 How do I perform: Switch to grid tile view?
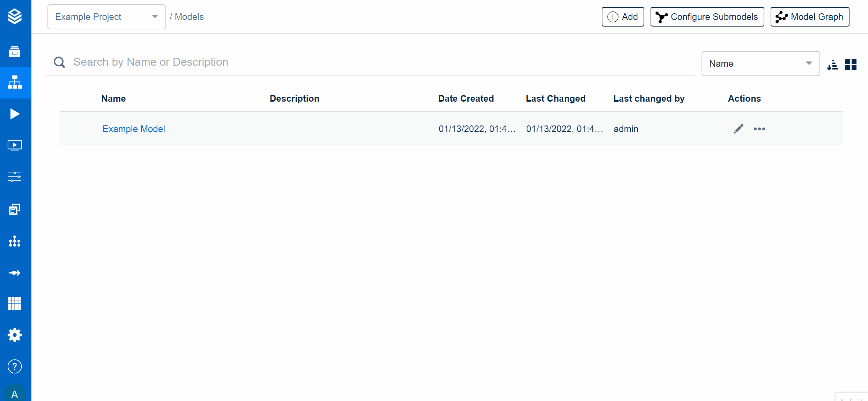coord(851,65)
